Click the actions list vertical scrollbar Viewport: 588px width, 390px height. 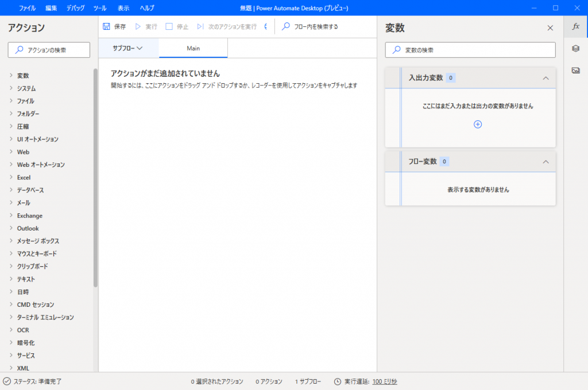(96, 178)
